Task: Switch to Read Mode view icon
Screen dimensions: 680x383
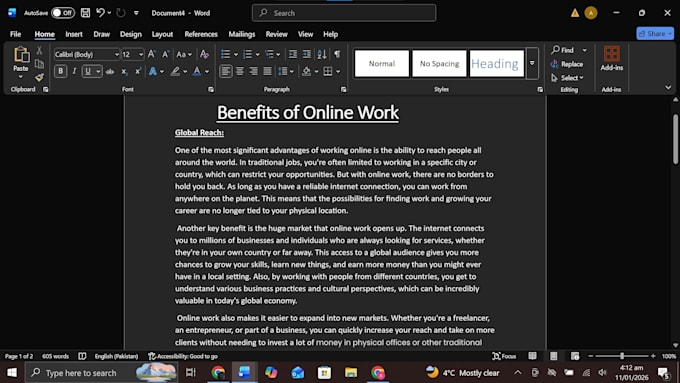Action: point(533,356)
